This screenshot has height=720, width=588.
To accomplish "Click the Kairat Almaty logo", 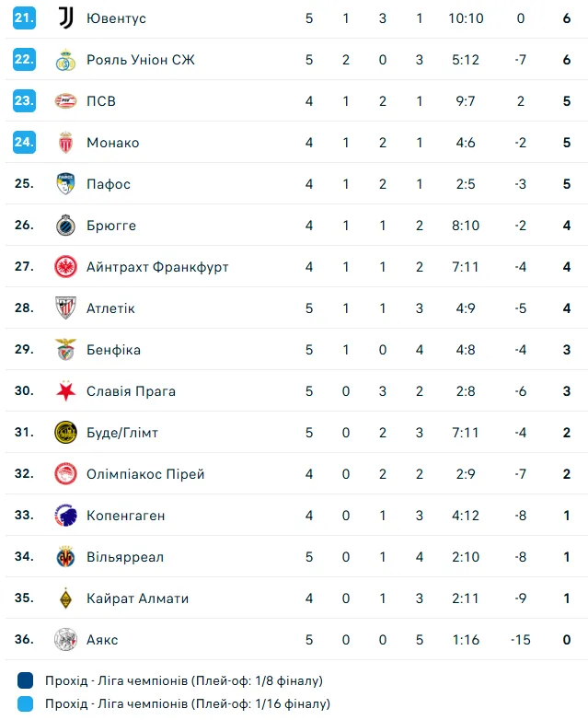I will (65, 598).
